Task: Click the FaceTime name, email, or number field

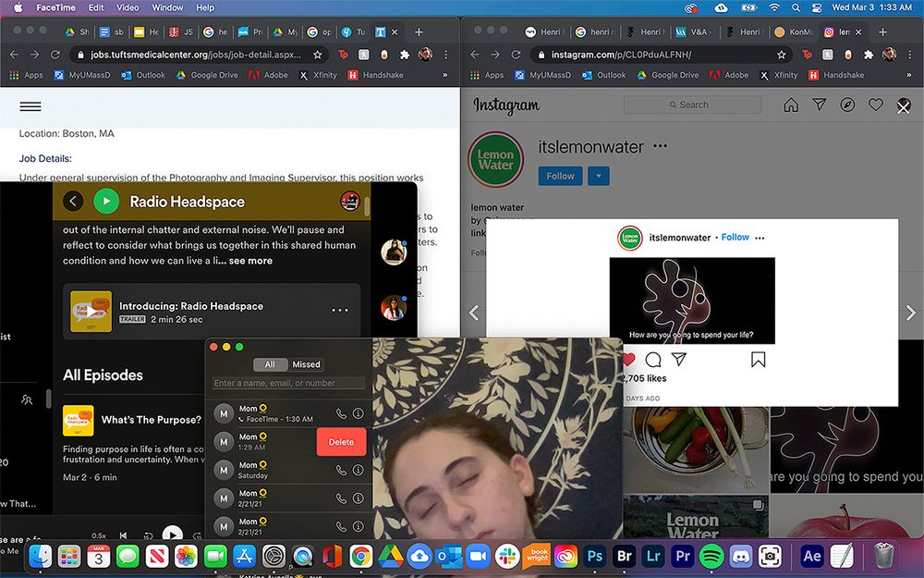Action: click(288, 383)
